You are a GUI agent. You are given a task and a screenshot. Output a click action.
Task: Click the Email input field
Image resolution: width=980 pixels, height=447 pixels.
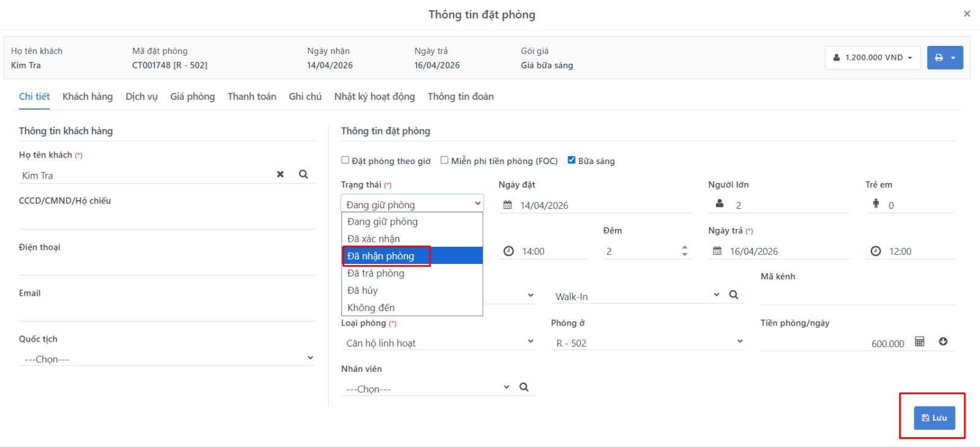point(167,312)
